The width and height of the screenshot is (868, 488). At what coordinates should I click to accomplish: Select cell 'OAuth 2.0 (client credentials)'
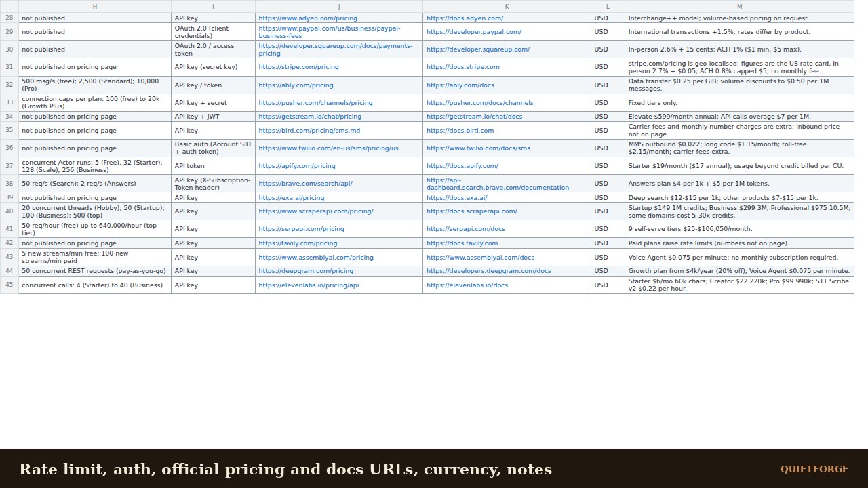[x=213, y=32]
